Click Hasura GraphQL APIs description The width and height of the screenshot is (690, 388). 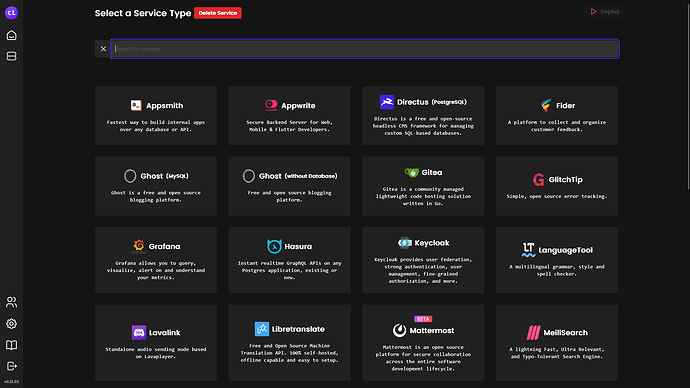(x=290, y=270)
